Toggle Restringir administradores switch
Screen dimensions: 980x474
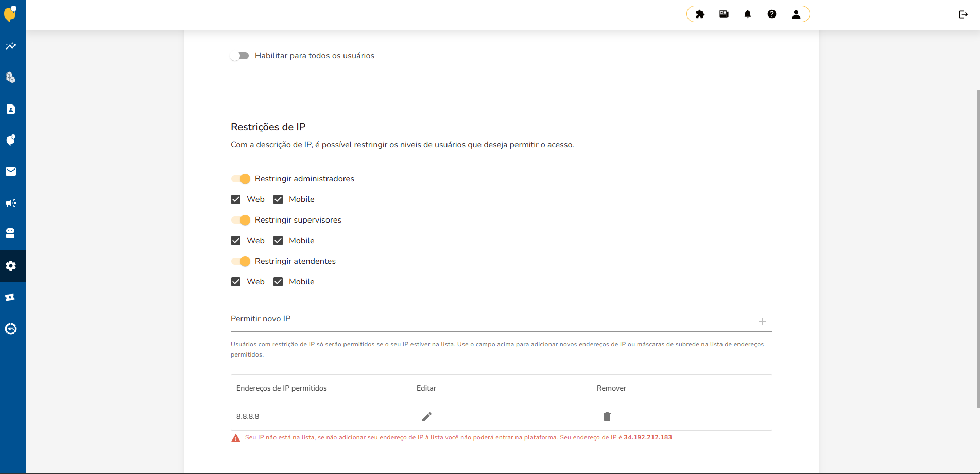click(240, 179)
